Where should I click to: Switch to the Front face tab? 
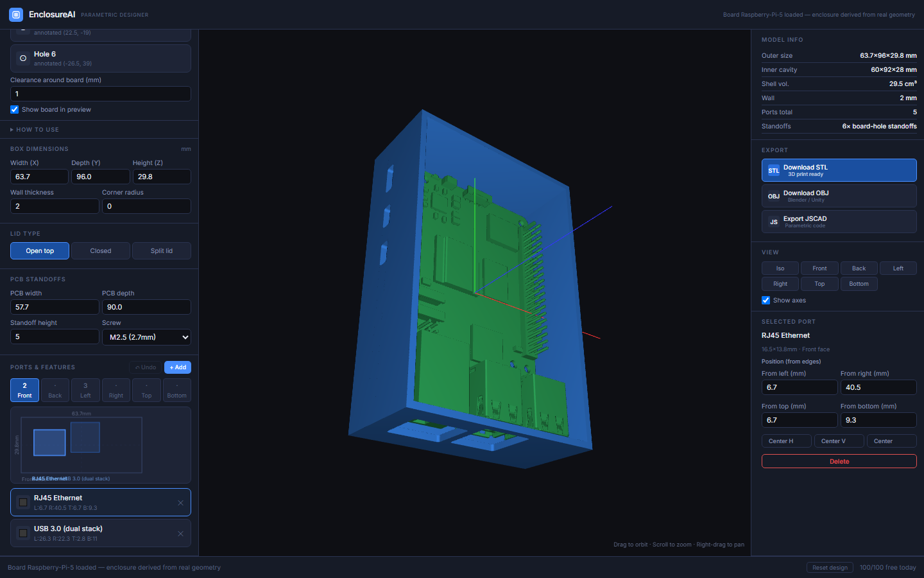click(x=24, y=390)
